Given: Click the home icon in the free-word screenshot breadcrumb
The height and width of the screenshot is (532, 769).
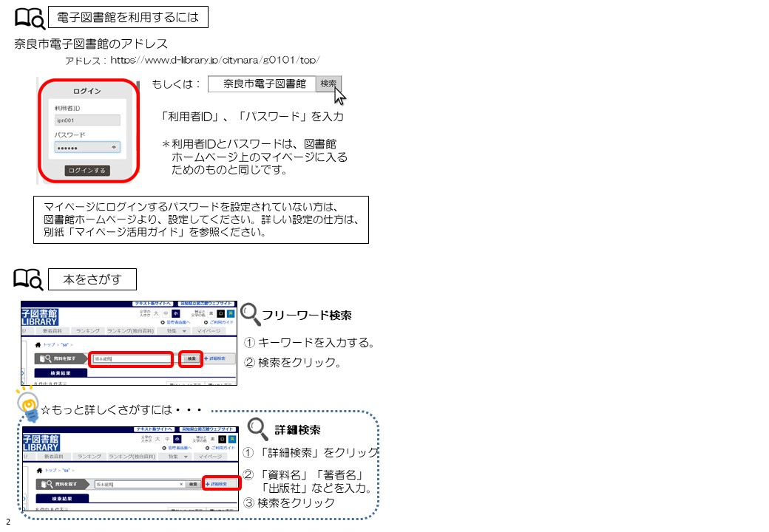Looking at the screenshot, I should click(x=38, y=345).
